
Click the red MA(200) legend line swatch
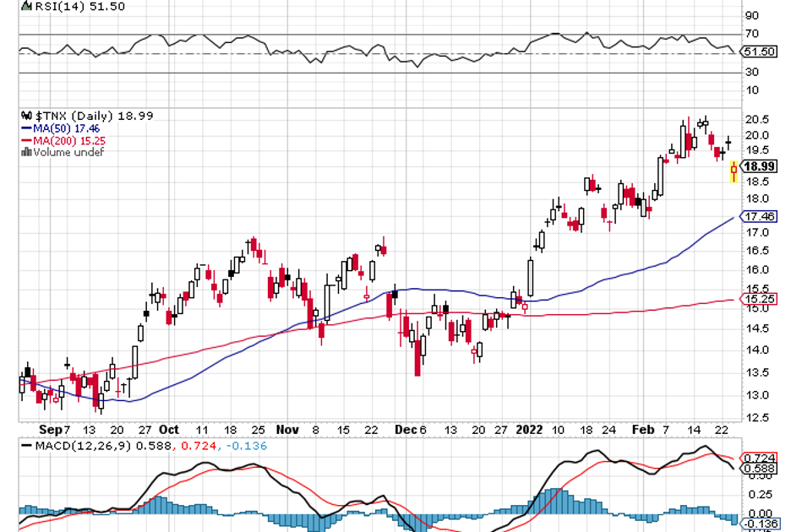tap(25, 141)
